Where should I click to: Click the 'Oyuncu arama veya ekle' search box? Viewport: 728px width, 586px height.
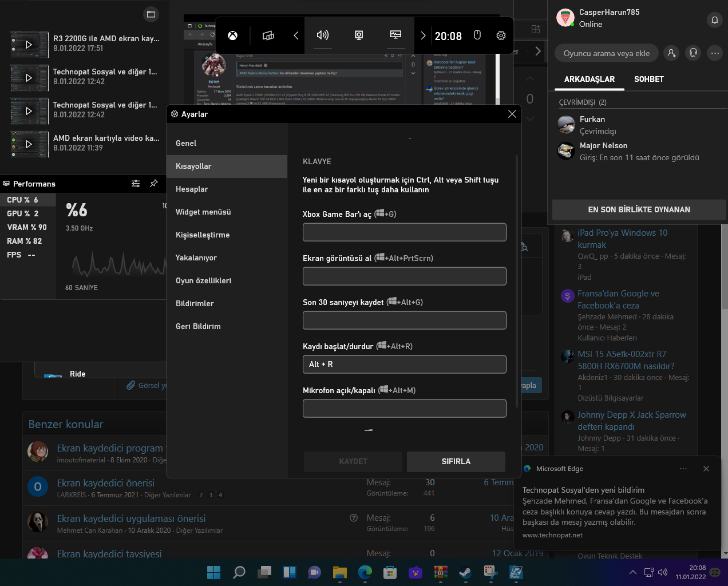(x=607, y=53)
